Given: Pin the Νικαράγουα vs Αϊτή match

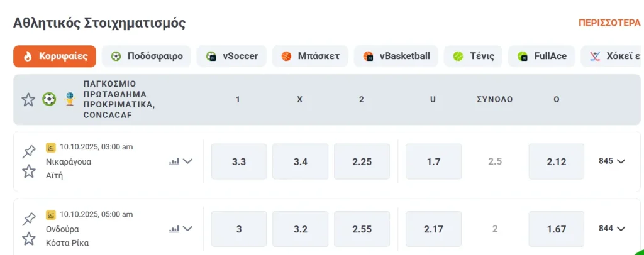Looking at the screenshot, I should pyautogui.click(x=29, y=151).
